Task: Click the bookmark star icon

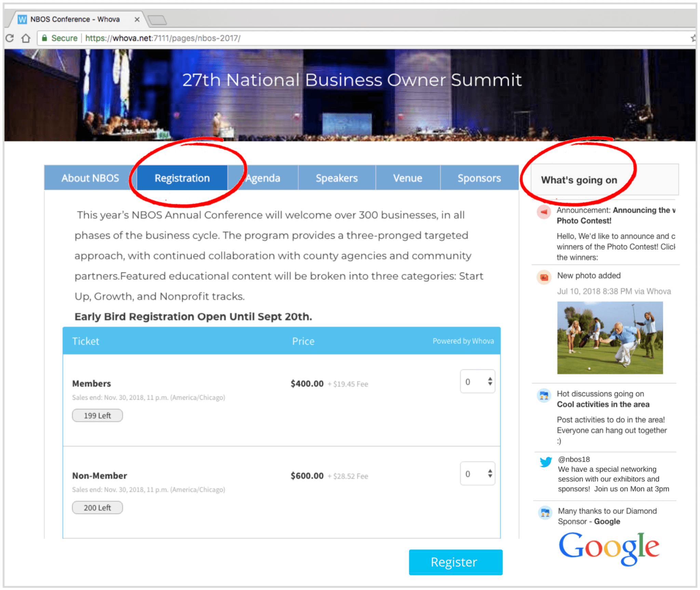Action: coord(694,38)
